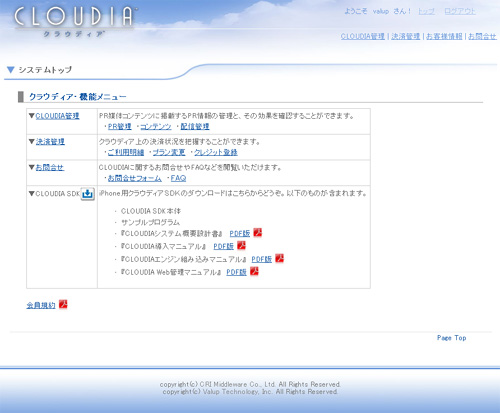Click the triangle next to 決済管理 row

(x=32, y=141)
